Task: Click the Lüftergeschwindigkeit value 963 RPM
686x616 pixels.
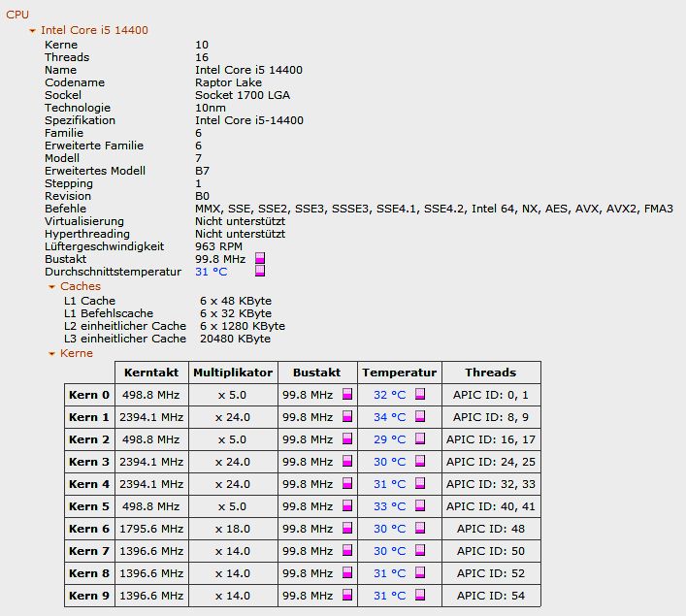Action: coord(218,246)
